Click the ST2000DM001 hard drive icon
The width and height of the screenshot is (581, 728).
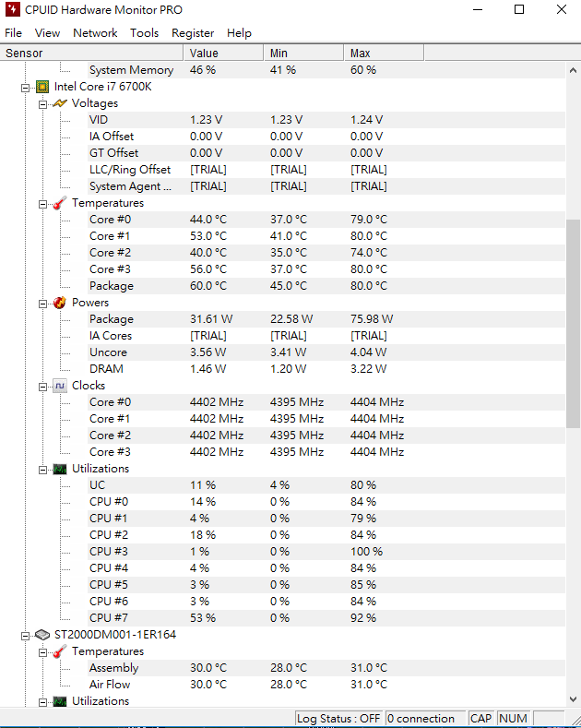coord(42,635)
